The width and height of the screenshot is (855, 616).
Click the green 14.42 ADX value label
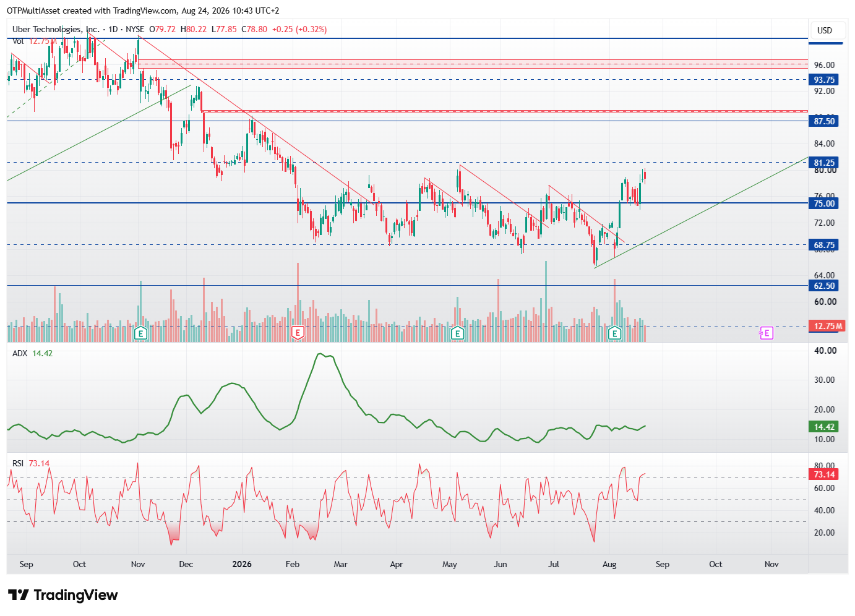click(x=824, y=427)
